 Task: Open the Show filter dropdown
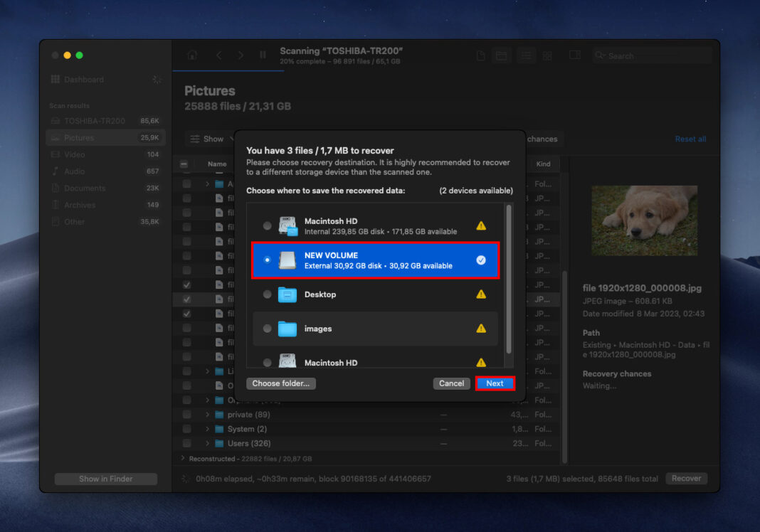(209, 139)
